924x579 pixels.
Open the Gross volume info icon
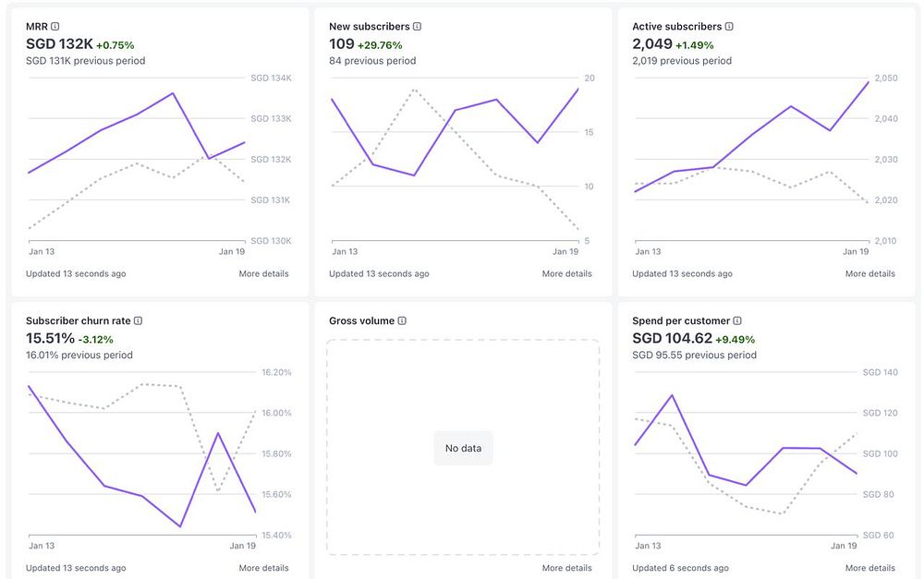tap(402, 321)
